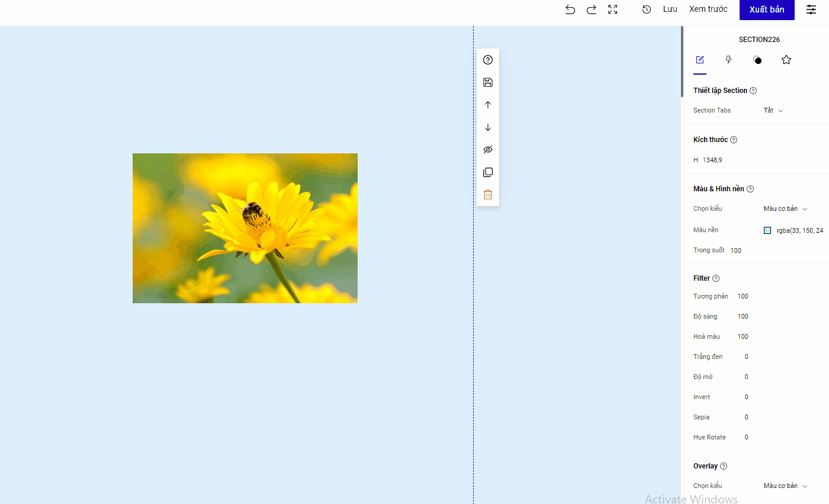Switch to the lightning events tab
Viewport: 829px width, 504px height.
click(729, 60)
